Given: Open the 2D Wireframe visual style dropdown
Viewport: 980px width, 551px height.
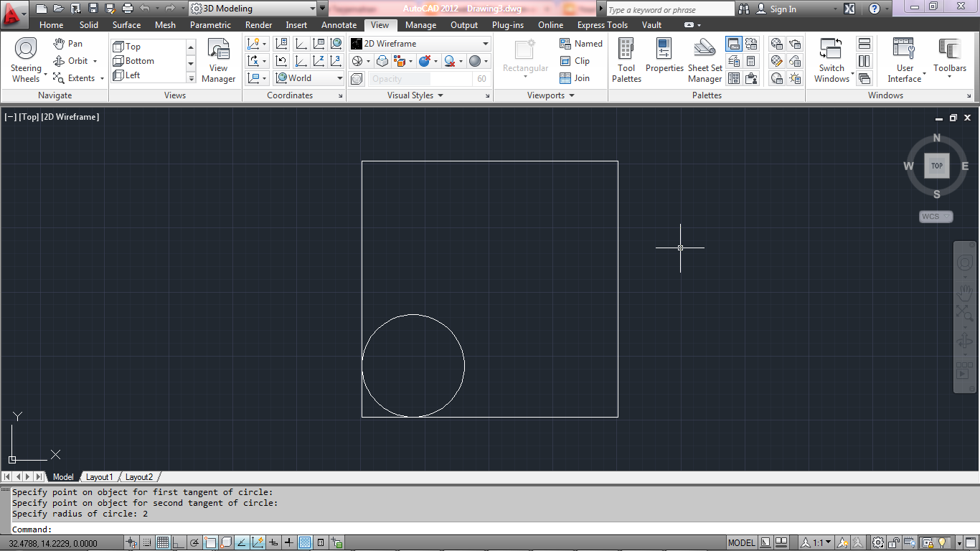Looking at the screenshot, I should 485,43.
